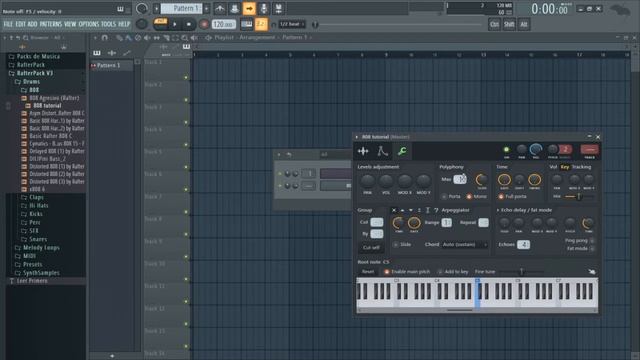Click the arpeggiator random question mark icon
640x360 pixels.
click(436, 210)
